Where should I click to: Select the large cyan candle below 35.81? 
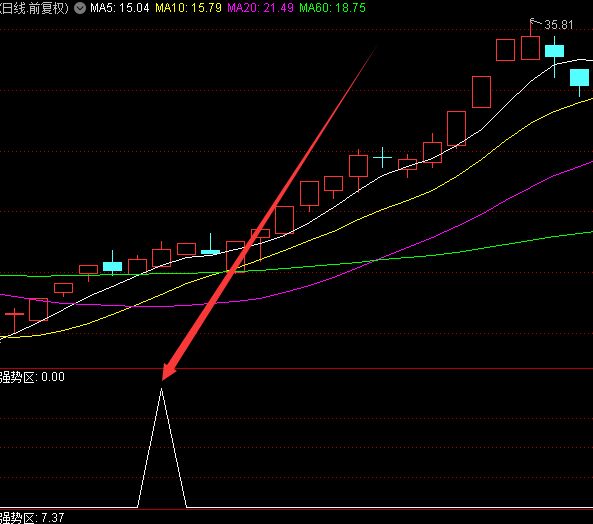click(554, 51)
